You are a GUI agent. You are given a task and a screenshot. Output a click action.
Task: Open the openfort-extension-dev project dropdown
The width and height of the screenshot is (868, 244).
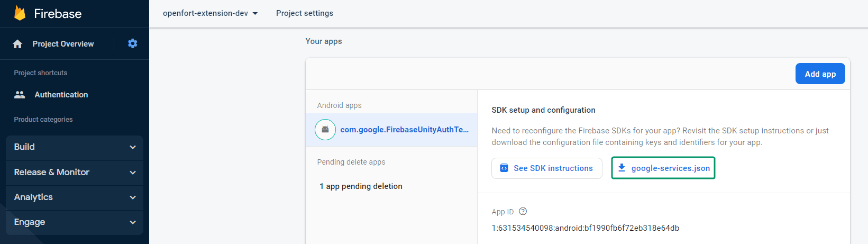point(211,13)
